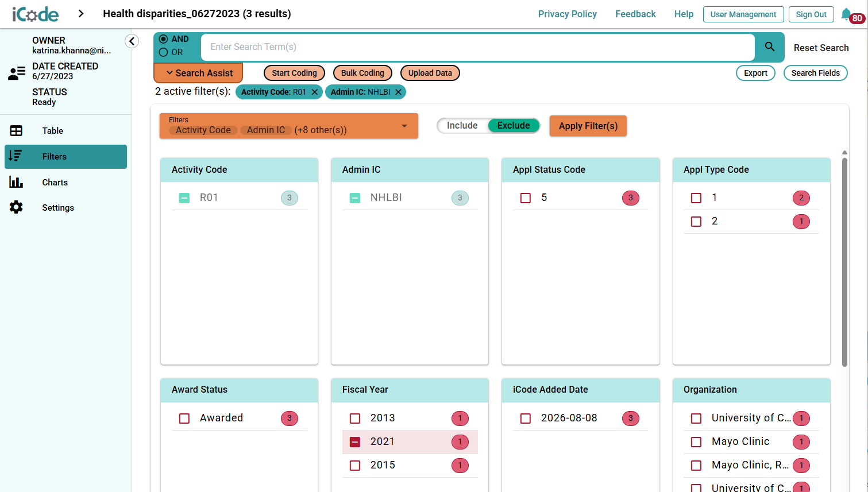Image resolution: width=868 pixels, height=492 pixels.
Task: Click the search magnifier icon
Action: click(x=770, y=47)
